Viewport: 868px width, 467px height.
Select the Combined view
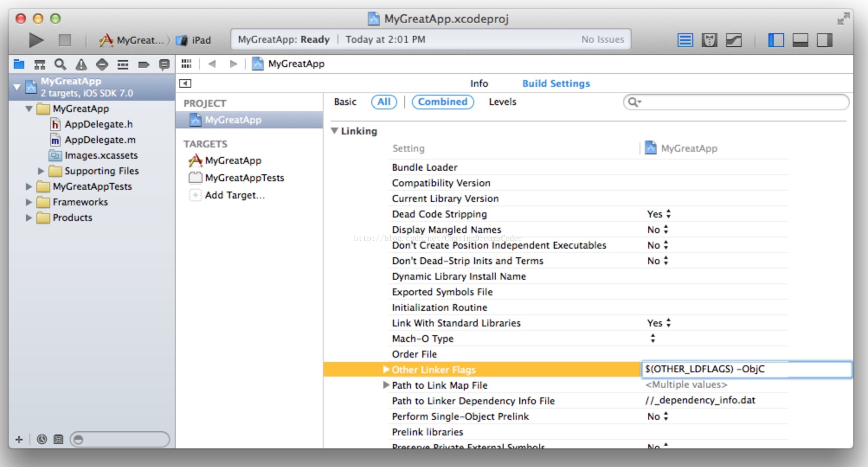pos(443,102)
